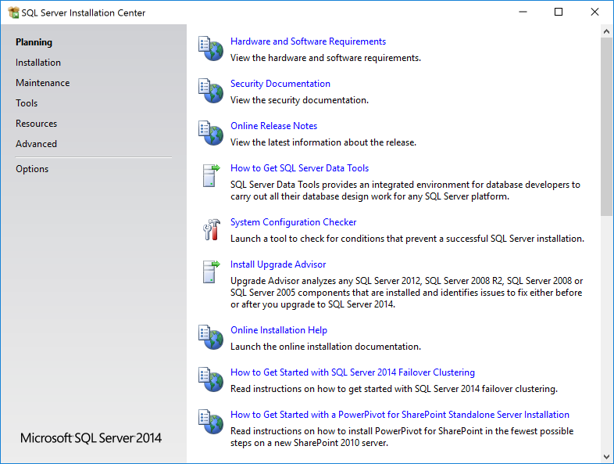Open the Maintenance section

[43, 83]
